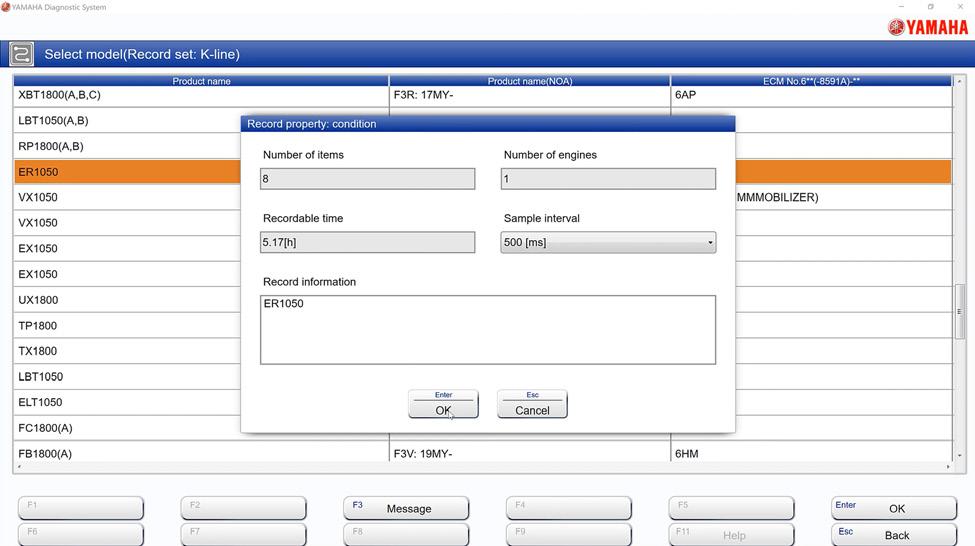Viewport: 975px width, 546px height.
Task: Open the Sample interval dropdown
Action: pos(608,242)
